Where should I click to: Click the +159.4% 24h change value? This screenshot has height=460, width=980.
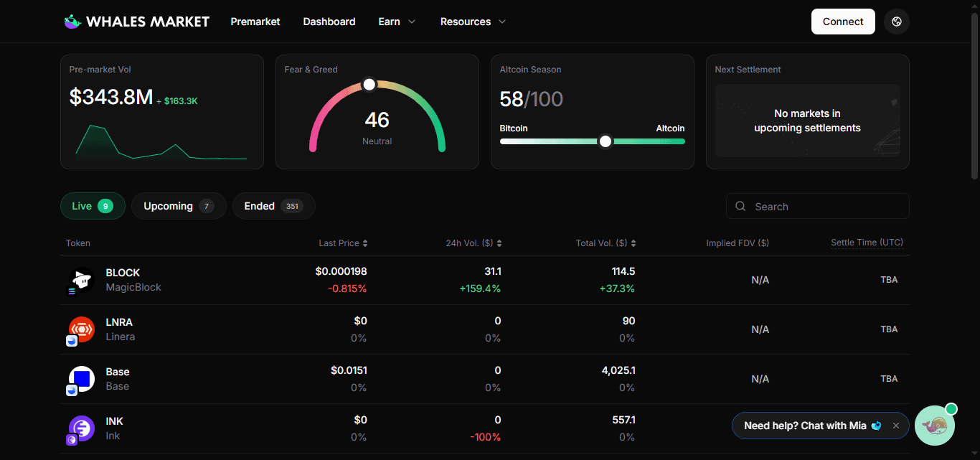tap(481, 288)
